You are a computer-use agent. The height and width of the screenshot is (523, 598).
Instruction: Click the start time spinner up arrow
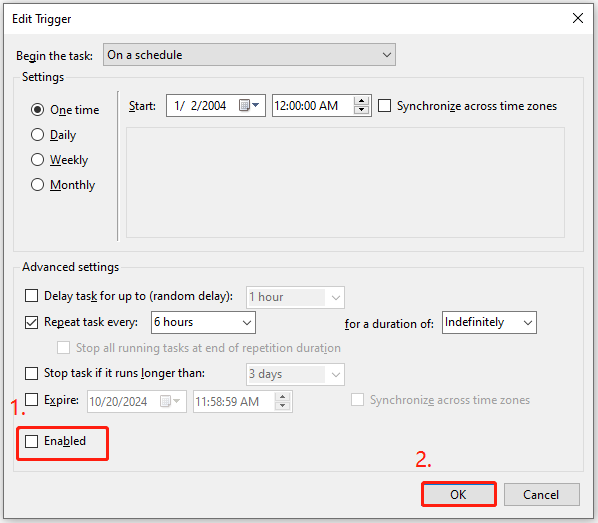361,101
